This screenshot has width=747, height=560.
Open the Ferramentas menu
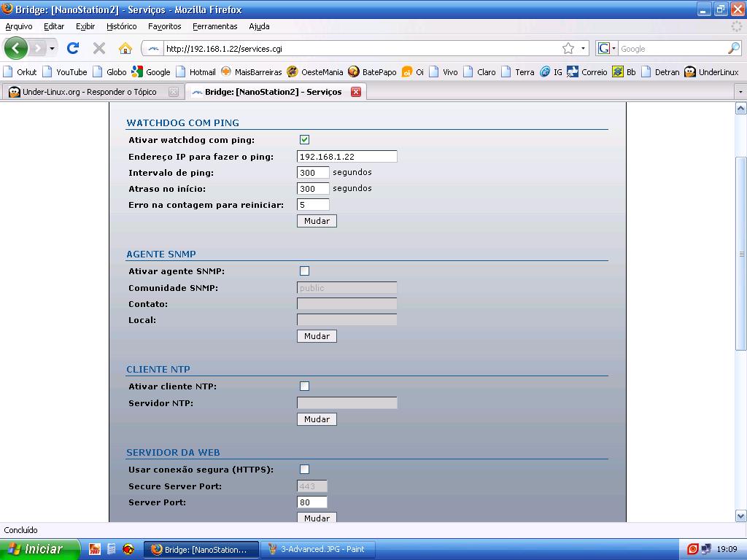215,26
